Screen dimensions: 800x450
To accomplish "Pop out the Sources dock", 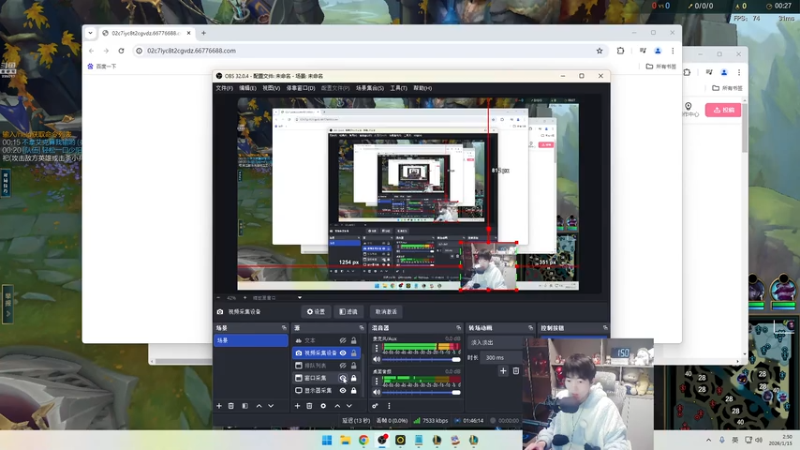I will 361,328.
